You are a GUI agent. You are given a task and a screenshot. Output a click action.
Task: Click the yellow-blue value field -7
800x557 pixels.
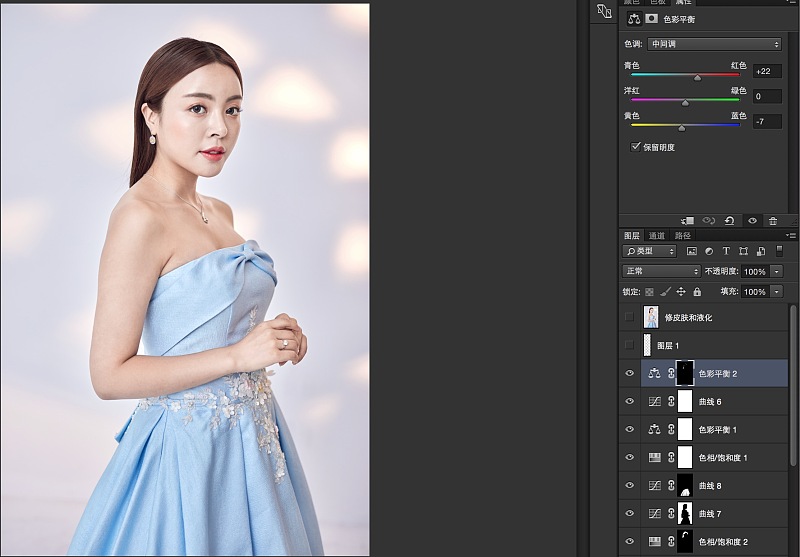[767, 121]
